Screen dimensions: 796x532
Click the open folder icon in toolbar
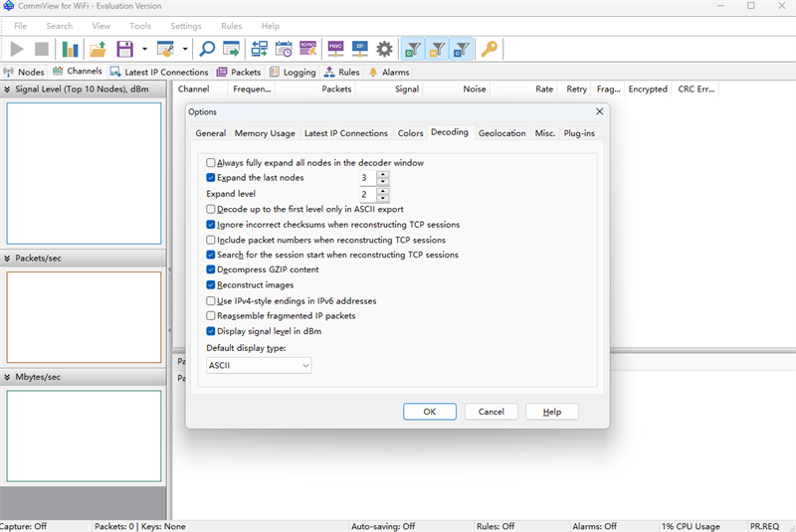98,49
